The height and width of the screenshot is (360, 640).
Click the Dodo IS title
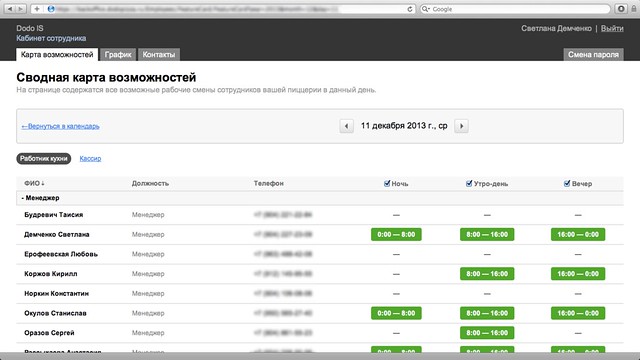tap(30, 28)
